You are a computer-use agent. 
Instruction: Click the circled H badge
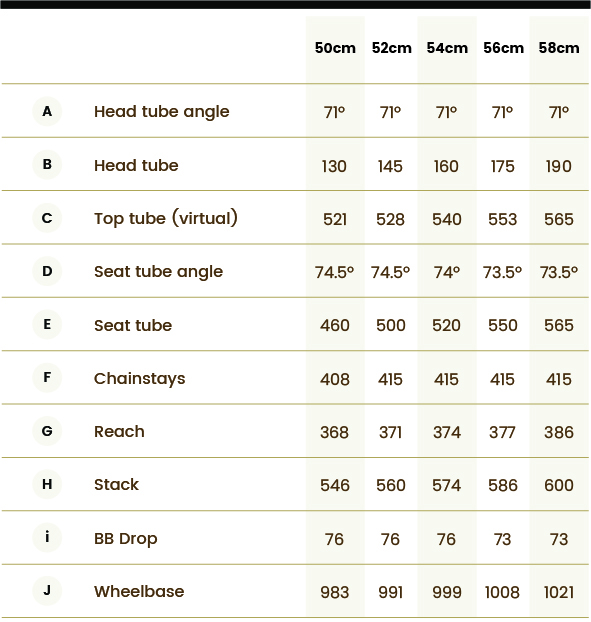pos(47,484)
